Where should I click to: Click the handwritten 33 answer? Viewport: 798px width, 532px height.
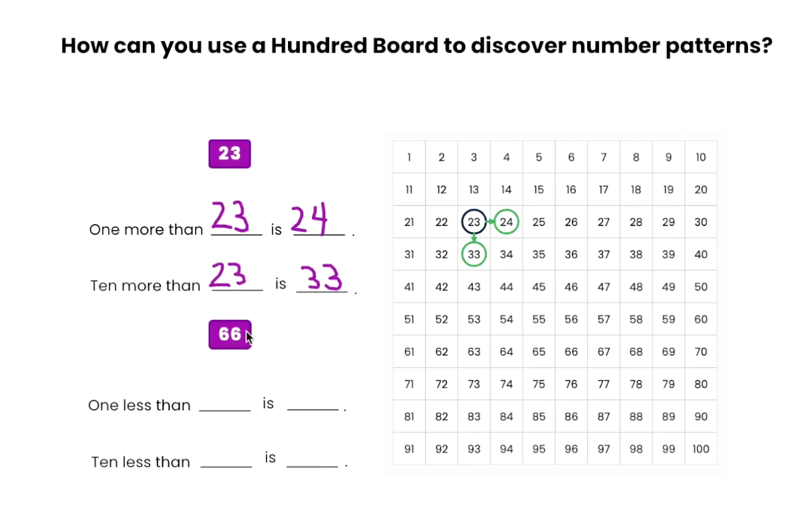(321, 277)
